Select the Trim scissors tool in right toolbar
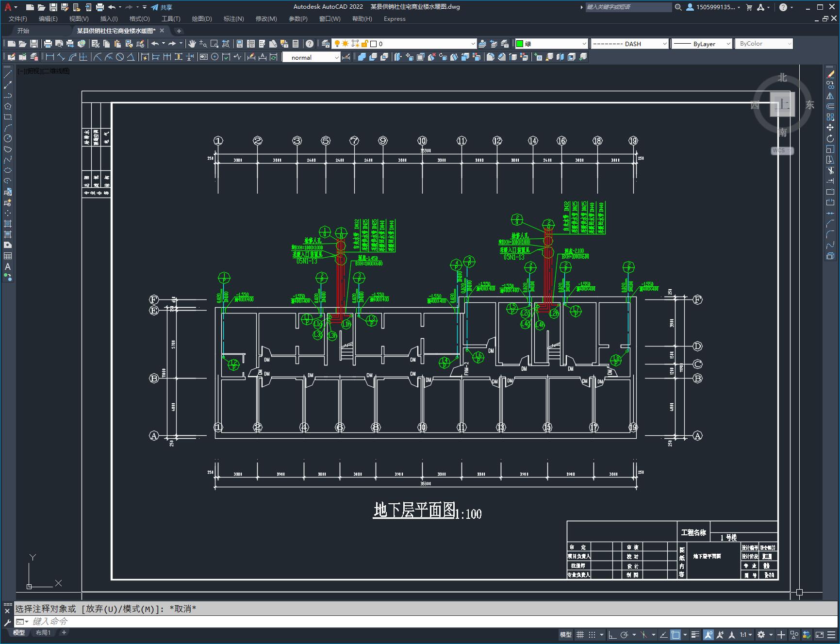Viewport: 840px width, 644px height. point(830,170)
